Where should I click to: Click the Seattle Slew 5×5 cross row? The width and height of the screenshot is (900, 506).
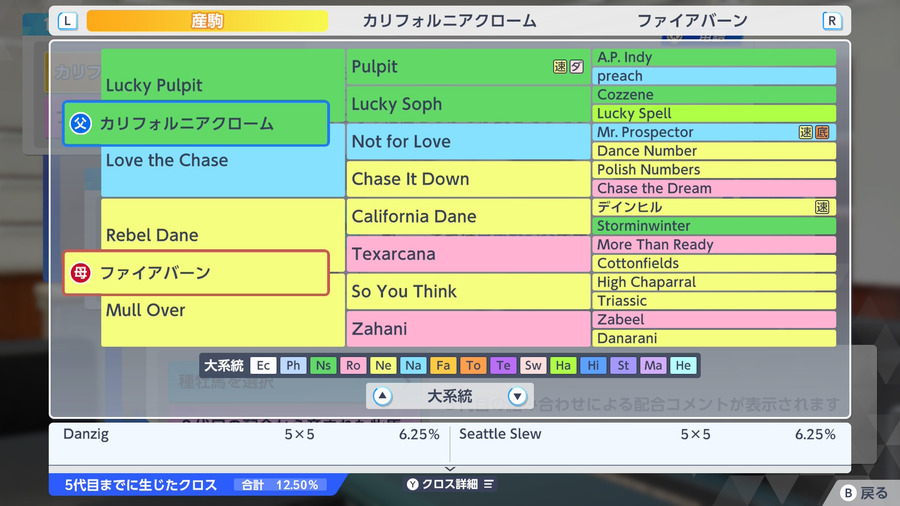(x=647, y=434)
